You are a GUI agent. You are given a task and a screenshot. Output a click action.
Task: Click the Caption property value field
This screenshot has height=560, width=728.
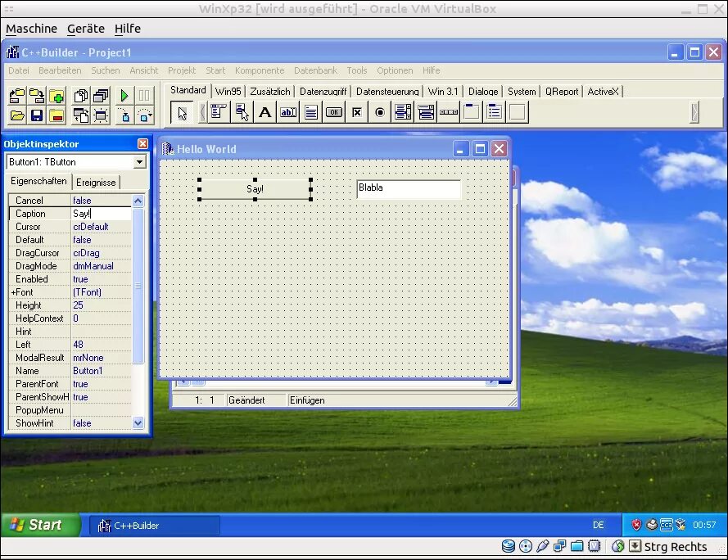click(102, 214)
